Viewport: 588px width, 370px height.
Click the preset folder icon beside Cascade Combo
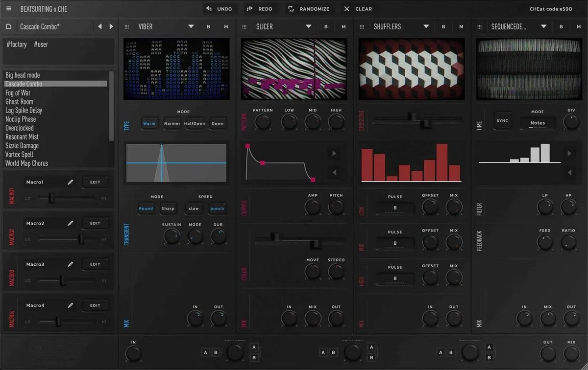tap(8, 26)
